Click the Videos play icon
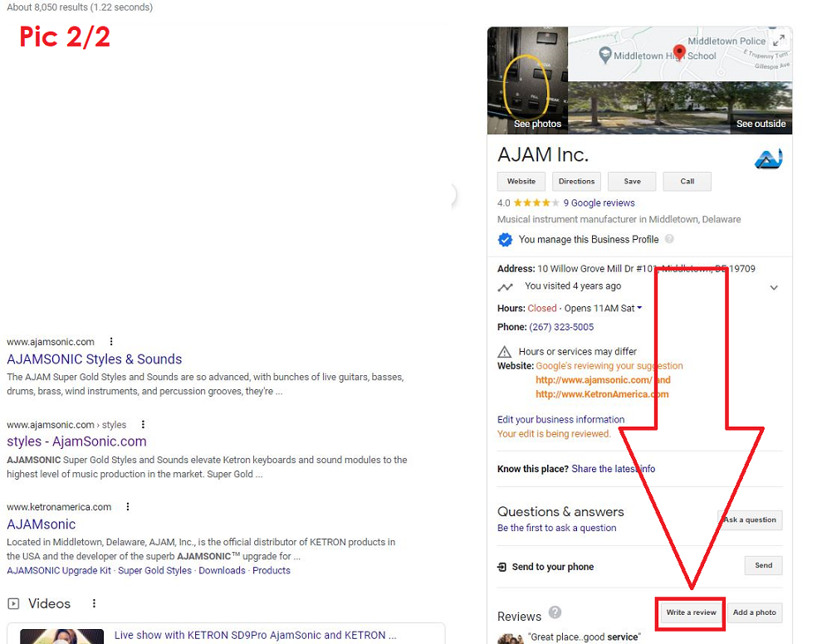 13,603
